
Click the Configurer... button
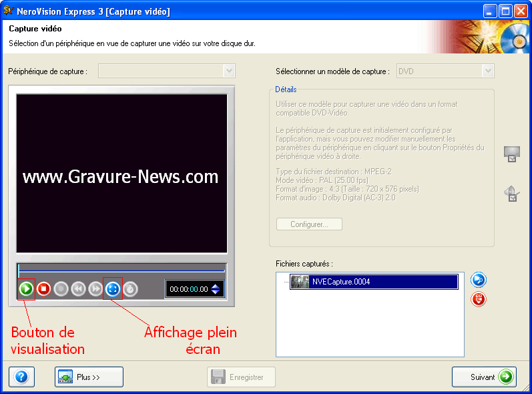(x=309, y=224)
